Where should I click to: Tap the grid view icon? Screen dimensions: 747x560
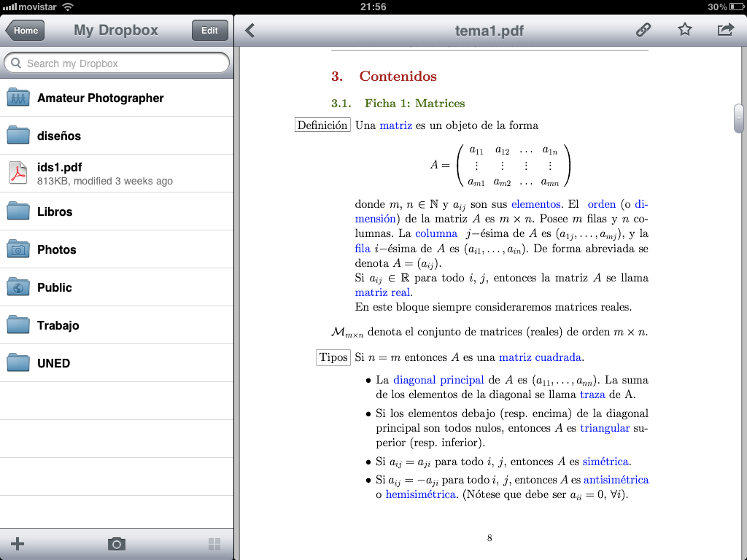click(214, 544)
